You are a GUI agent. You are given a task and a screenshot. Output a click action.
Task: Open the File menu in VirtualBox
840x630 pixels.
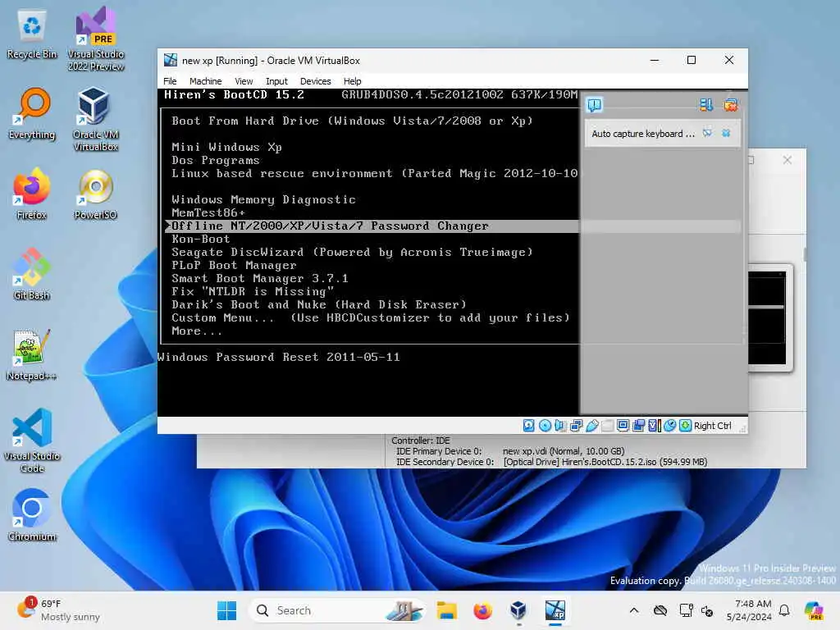(x=170, y=81)
